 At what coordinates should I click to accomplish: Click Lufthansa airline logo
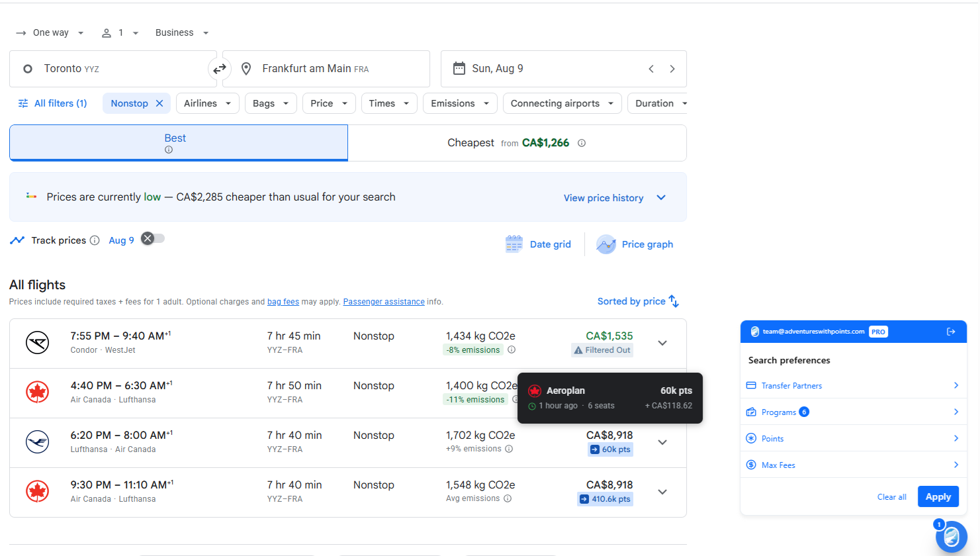coord(38,442)
